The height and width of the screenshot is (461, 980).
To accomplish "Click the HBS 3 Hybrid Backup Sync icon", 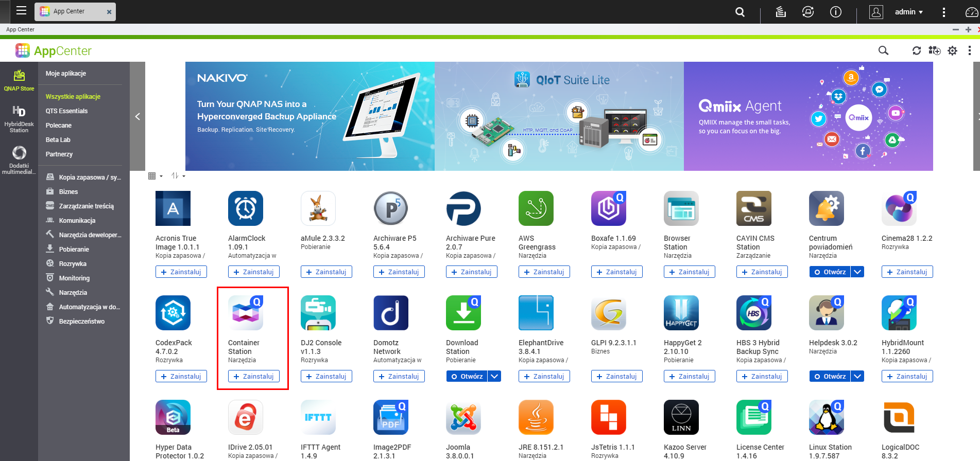I will (x=754, y=313).
